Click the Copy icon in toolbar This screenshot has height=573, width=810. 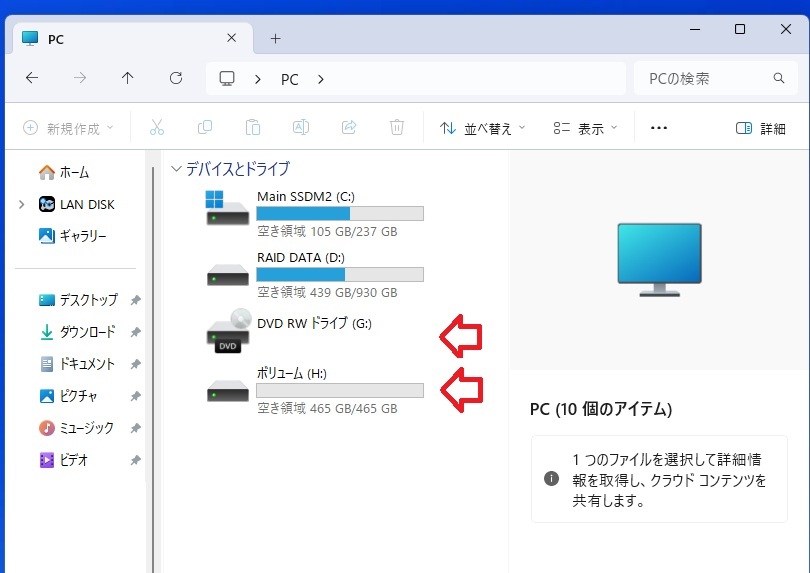click(205, 127)
